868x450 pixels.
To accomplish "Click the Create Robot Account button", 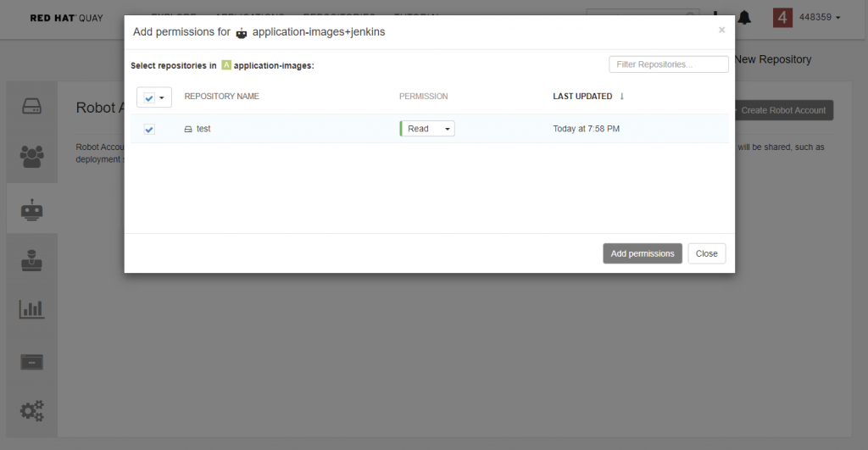I will pyautogui.click(x=783, y=110).
